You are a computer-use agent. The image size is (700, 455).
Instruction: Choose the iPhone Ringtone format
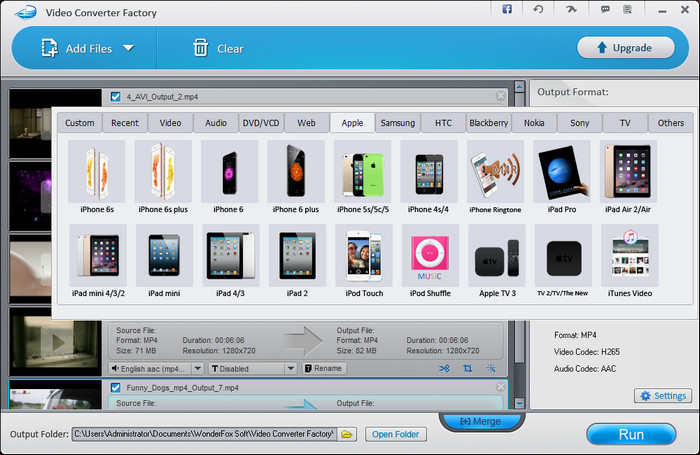coord(495,177)
